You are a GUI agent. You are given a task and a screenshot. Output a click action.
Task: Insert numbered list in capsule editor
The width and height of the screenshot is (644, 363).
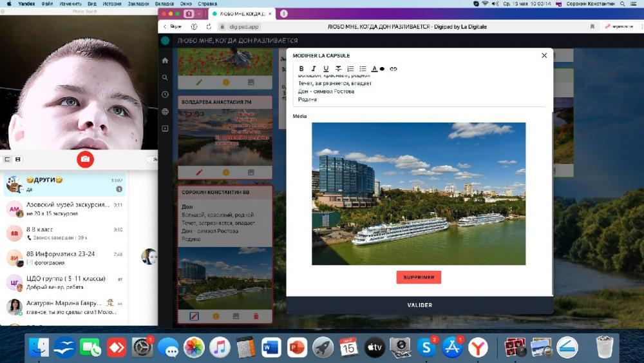(350, 68)
